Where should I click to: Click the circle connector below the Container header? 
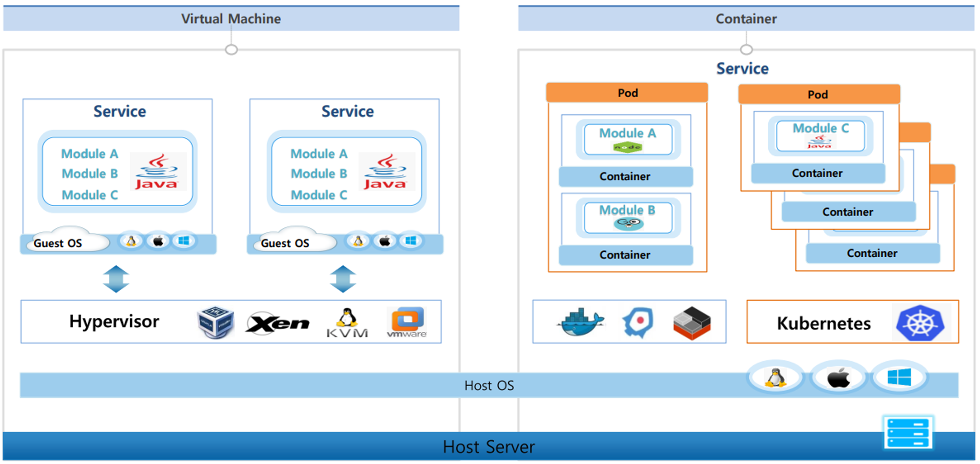[746, 49]
